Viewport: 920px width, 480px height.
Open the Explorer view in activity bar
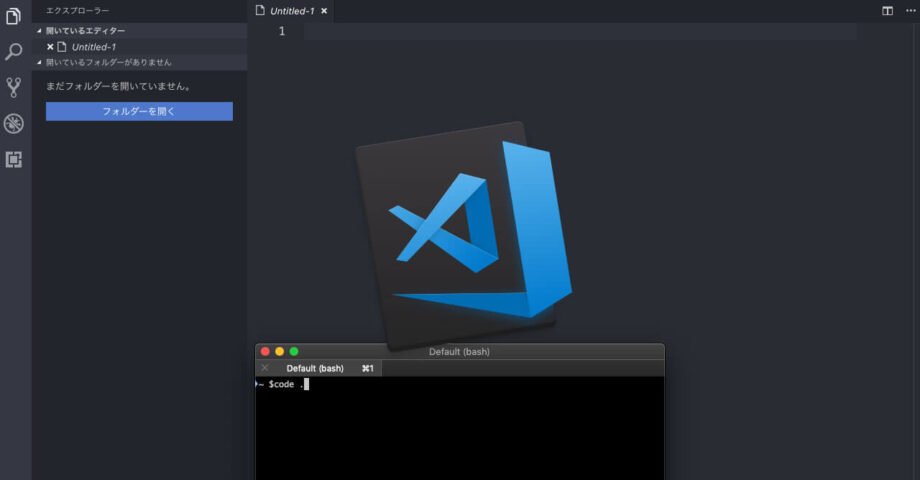click(x=13, y=16)
